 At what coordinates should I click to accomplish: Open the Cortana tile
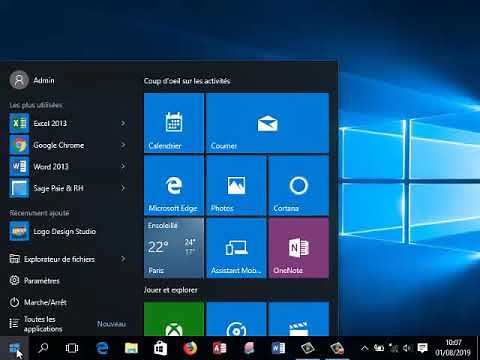[298, 185]
